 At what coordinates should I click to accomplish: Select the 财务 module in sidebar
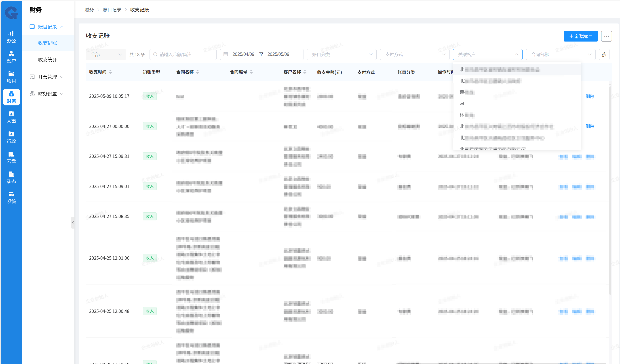pos(11,97)
